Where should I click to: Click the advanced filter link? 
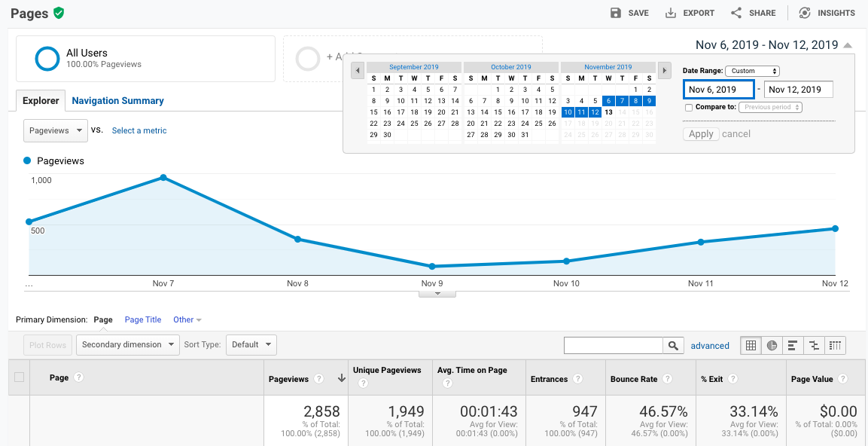(x=710, y=346)
